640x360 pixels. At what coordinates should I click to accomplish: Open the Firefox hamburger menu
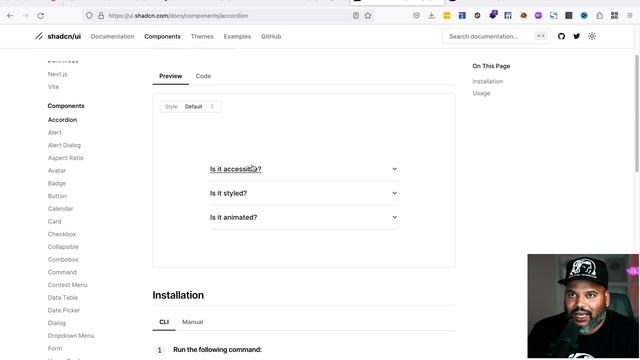click(x=630, y=16)
